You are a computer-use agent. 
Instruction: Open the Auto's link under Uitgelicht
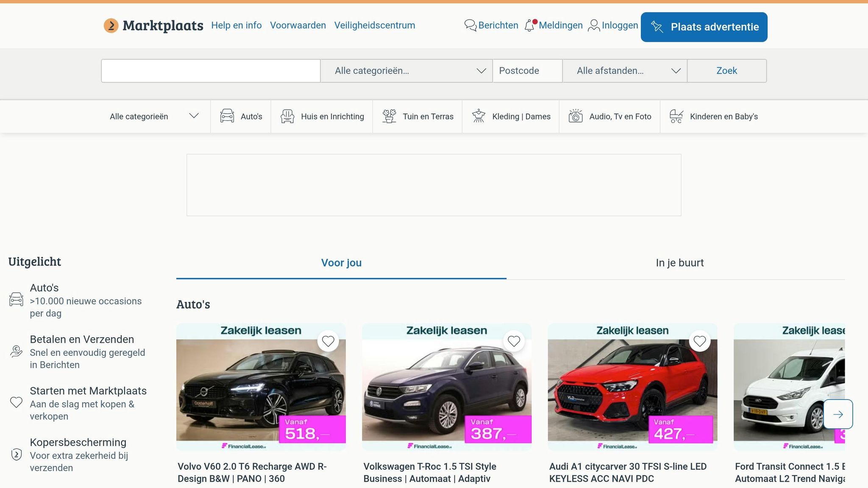[x=44, y=288]
